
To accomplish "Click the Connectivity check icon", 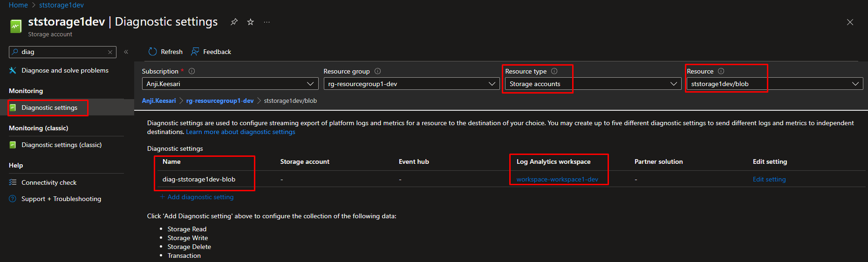I will (13, 182).
